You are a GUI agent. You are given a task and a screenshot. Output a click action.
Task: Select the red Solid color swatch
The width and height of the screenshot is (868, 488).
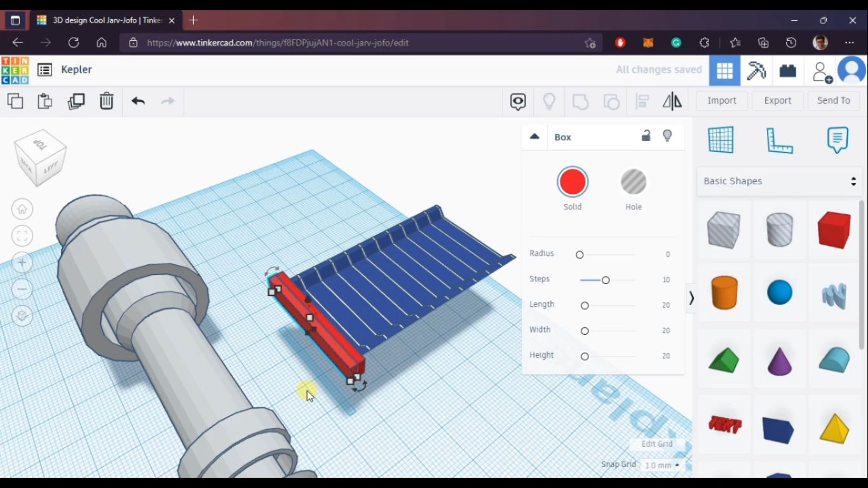tap(573, 182)
